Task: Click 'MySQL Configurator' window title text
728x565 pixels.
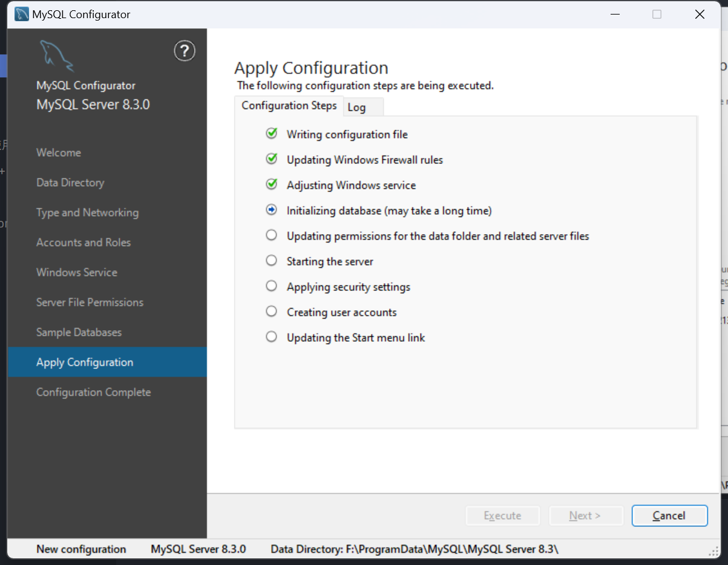Action: (81, 15)
